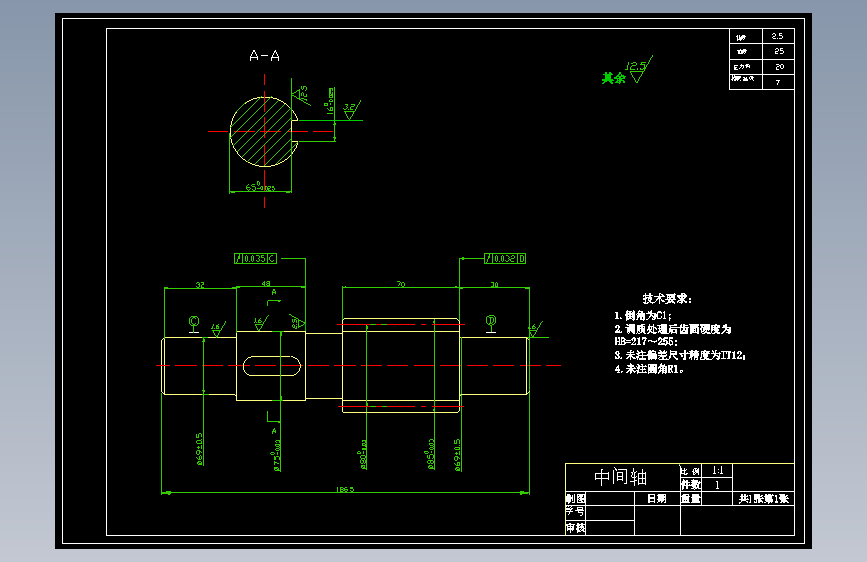This screenshot has width=867, height=562.
Task: Click the 件数 label in title block
Action: (691, 485)
